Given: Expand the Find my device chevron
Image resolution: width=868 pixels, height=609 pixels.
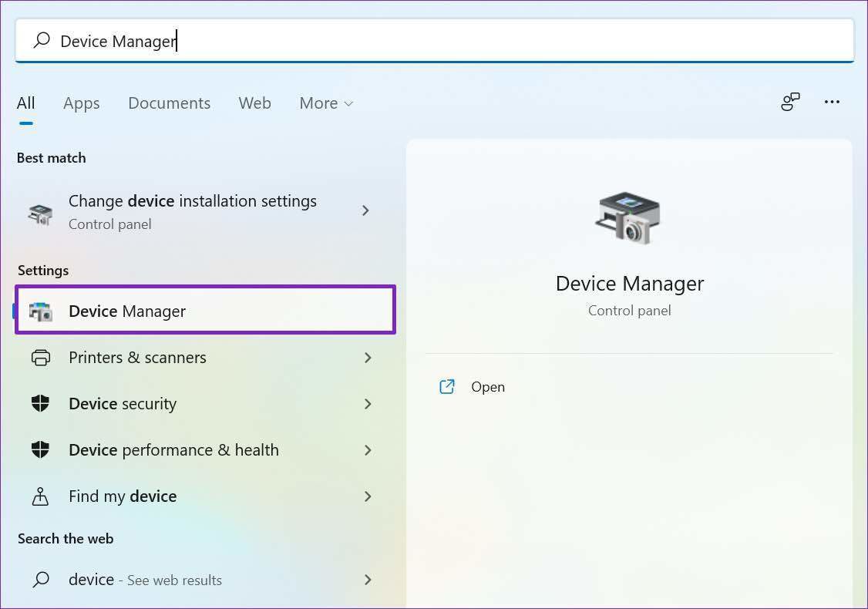Looking at the screenshot, I should [x=368, y=496].
